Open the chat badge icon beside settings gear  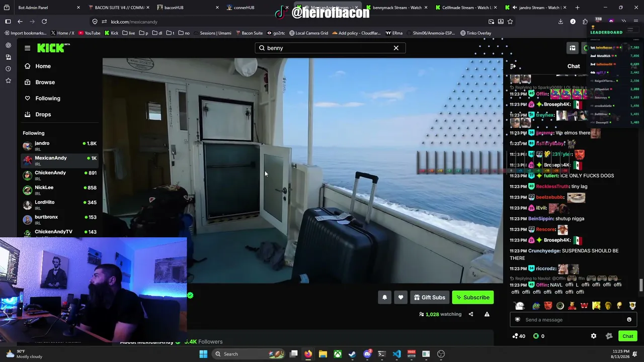click(609, 336)
